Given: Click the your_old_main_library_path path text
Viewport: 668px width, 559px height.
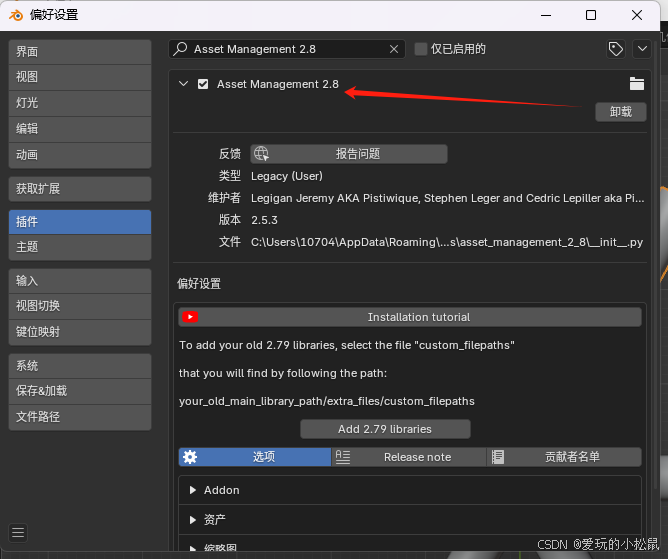Looking at the screenshot, I should [327, 401].
